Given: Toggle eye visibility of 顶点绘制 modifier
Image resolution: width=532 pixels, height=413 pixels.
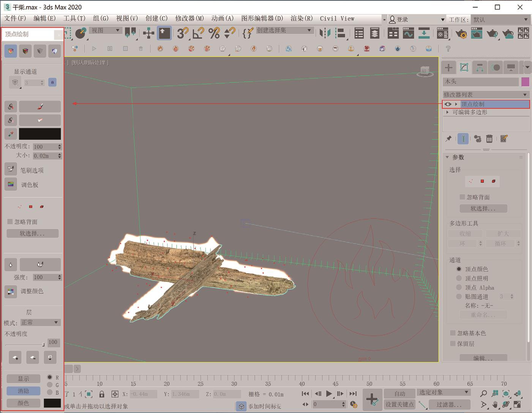Looking at the screenshot, I should click(448, 104).
